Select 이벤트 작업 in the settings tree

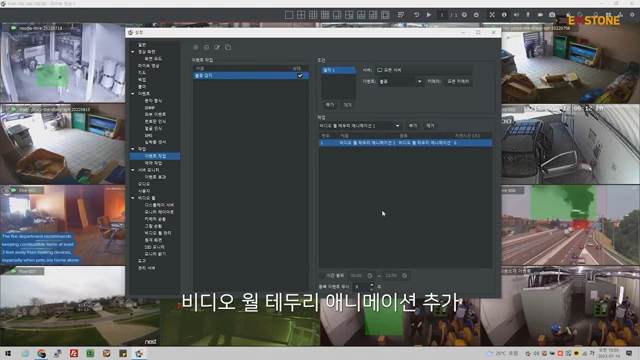click(x=156, y=156)
